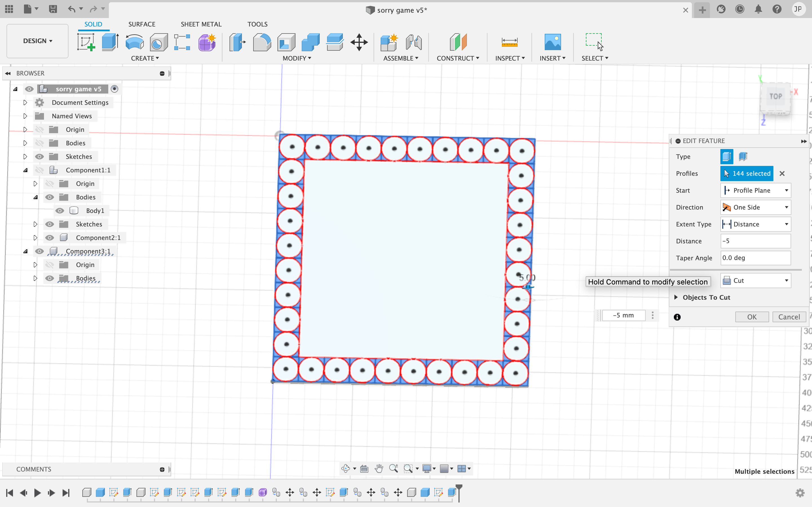Switch to the SURFACE tab
This screenshot has height=507, width=812.
click(x=142, y=24)
